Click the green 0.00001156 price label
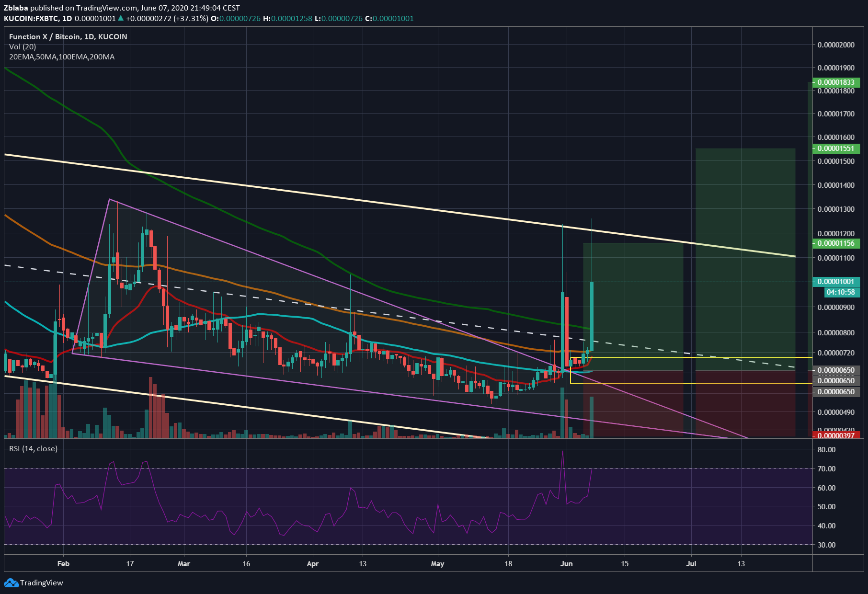Image resolution: width=868 pixels, height=594 pixels. pos(836,243)
